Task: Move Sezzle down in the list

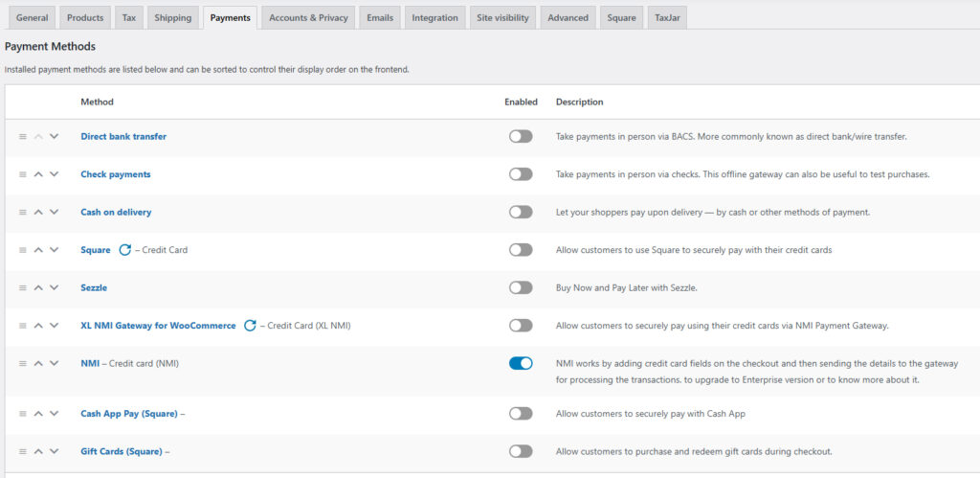Action: coord(54,287)
